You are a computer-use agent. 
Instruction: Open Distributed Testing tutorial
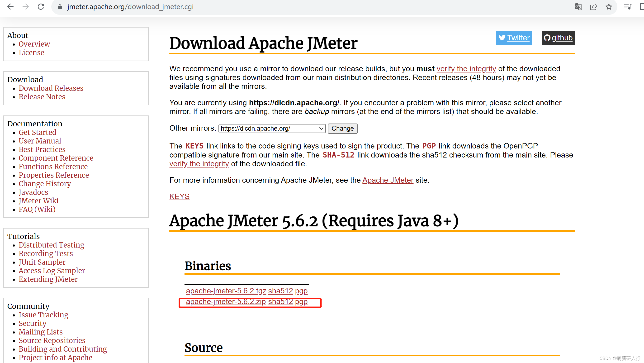(x=52, y=245)
